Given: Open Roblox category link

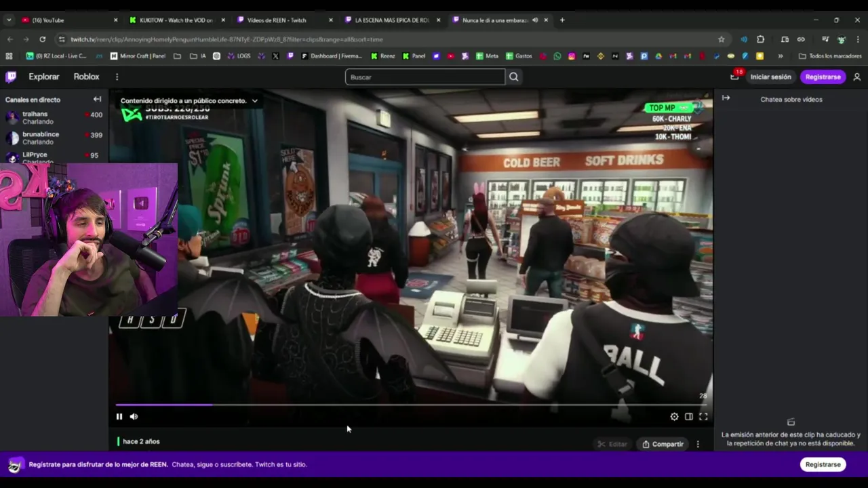Looking at the screenshot, I should (x=86, y=77).
